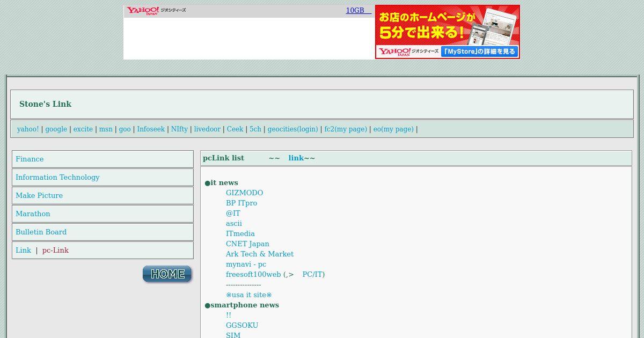Open the BP ITpro link

[x=241, y=203]
